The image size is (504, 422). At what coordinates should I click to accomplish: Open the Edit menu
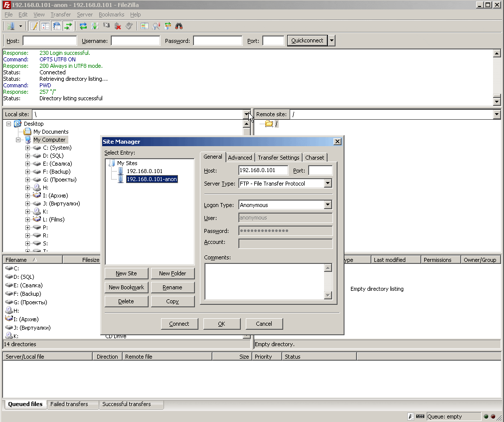point(23,14)
